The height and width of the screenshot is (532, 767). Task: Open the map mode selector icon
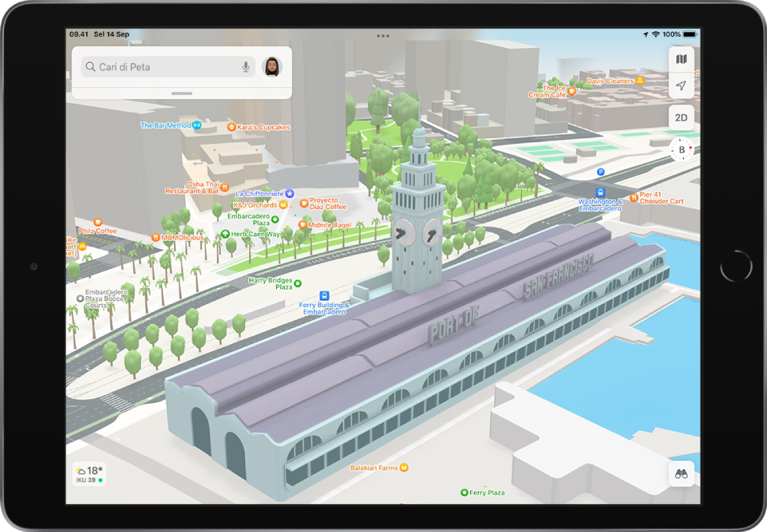tap(681, 59)
